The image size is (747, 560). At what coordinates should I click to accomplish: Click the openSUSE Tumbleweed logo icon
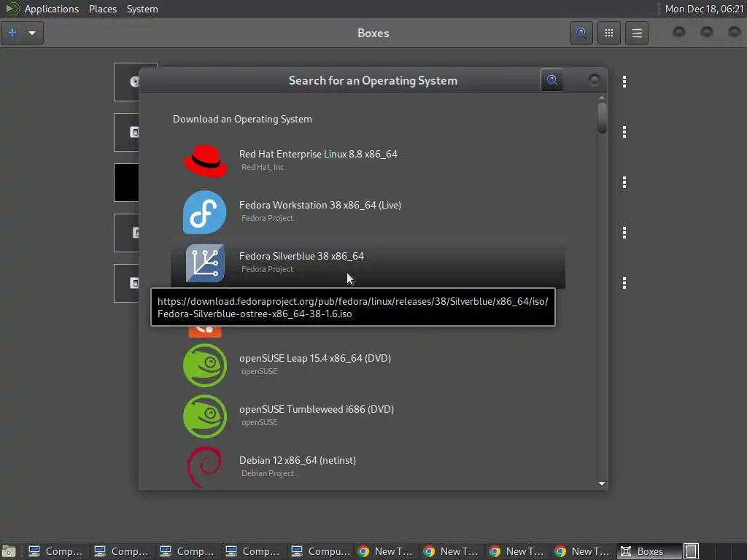205,416
